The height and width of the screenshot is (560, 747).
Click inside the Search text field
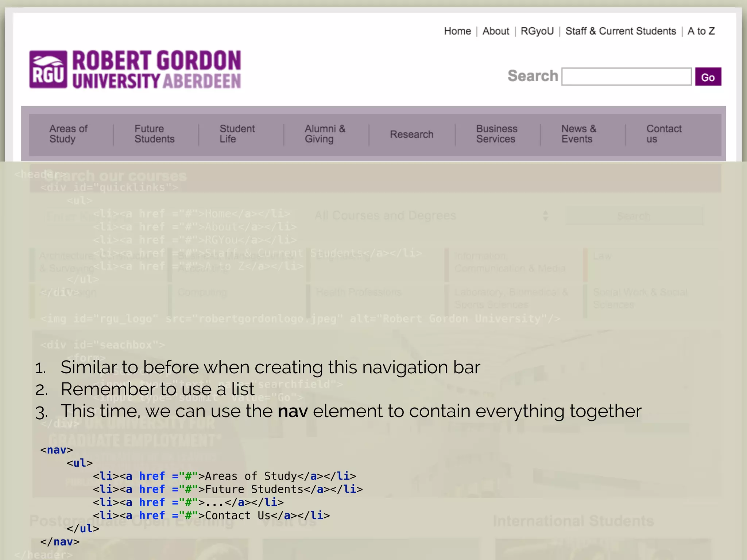[x=626, y=77]
